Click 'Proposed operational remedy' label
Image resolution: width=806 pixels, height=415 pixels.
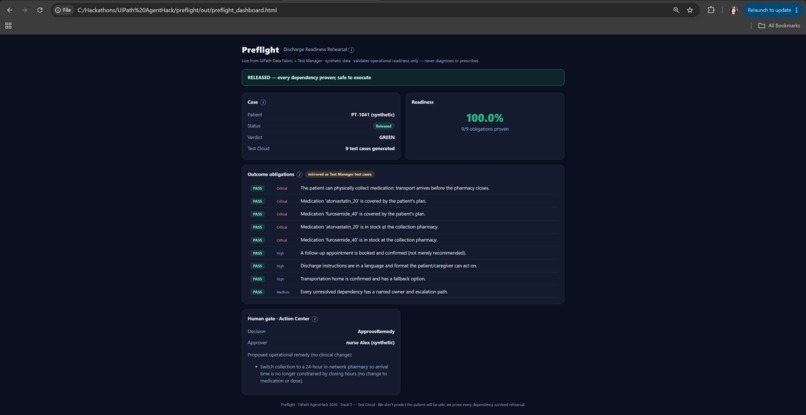pyautogui.click(x=300, y=355)
